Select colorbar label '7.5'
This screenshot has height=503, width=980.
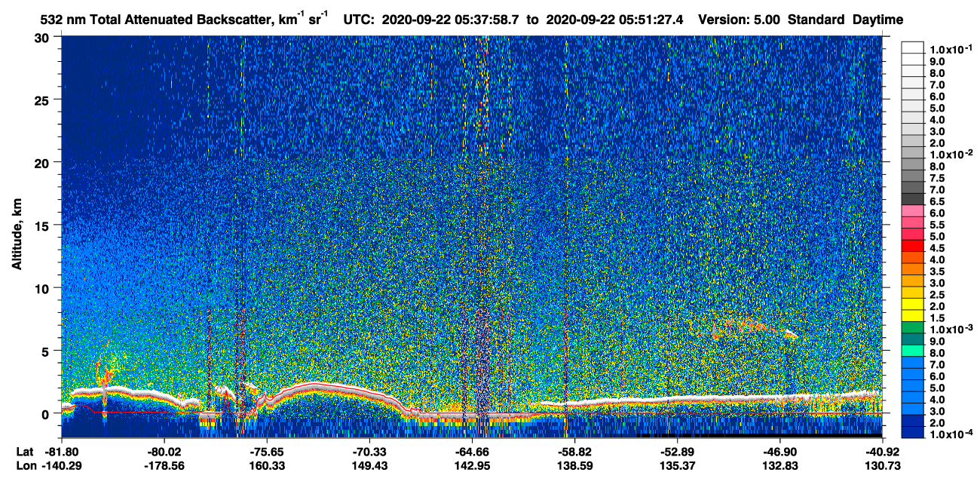click(x=936, y=177)
